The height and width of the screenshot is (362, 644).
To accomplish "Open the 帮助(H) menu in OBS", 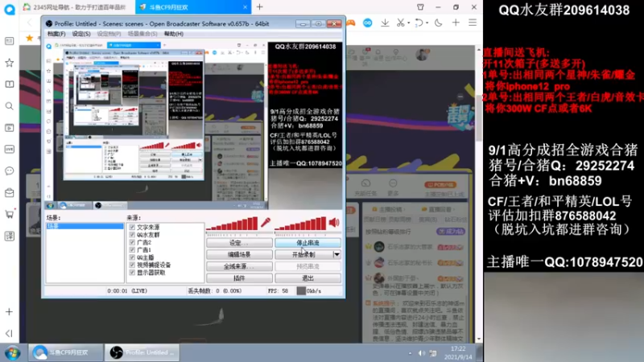I will (x=173, y=34).
